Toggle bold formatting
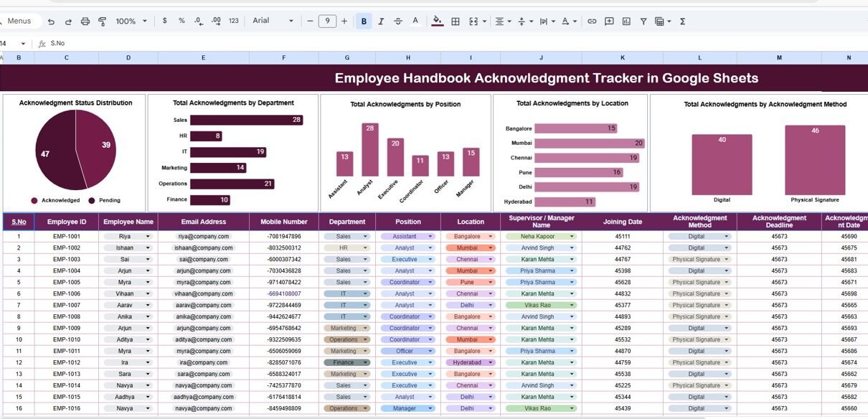Viewport: 868px width, 419px height. point(364,22)
